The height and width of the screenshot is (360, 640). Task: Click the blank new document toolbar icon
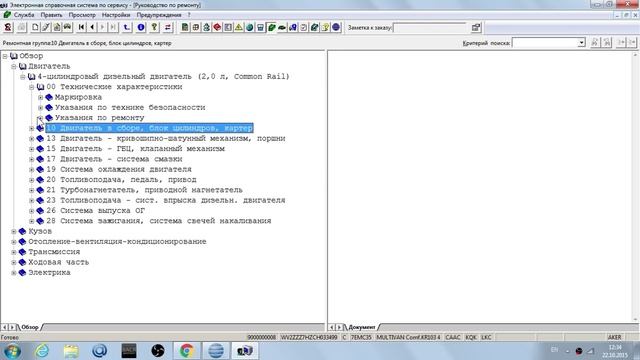click(35, 27)
